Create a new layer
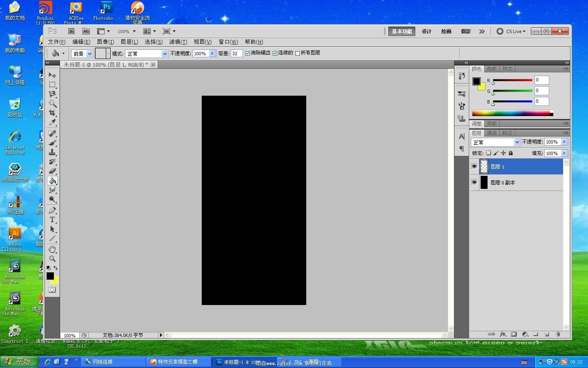This screenshot has width=588, height=368. coord(547,334)
